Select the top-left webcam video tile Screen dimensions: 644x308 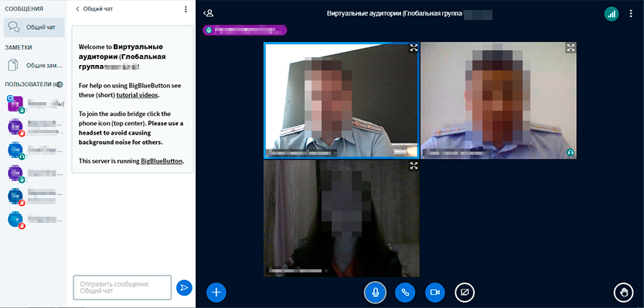[341, 101]
